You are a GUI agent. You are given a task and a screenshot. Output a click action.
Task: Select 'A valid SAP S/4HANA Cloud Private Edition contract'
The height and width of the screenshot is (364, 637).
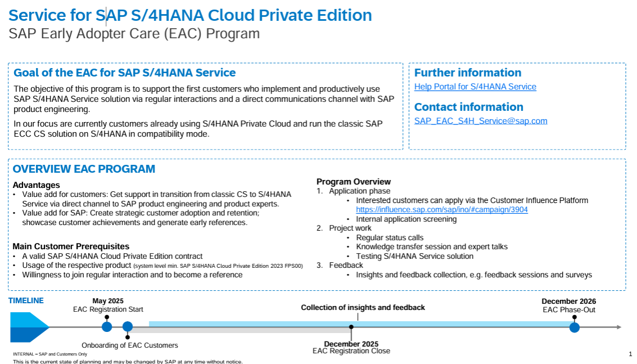tap(112, 257)
